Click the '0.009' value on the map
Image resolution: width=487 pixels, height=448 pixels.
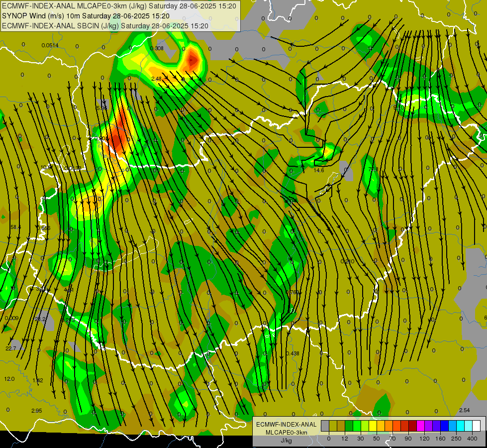pyautogui.click(x=12, y=319)
